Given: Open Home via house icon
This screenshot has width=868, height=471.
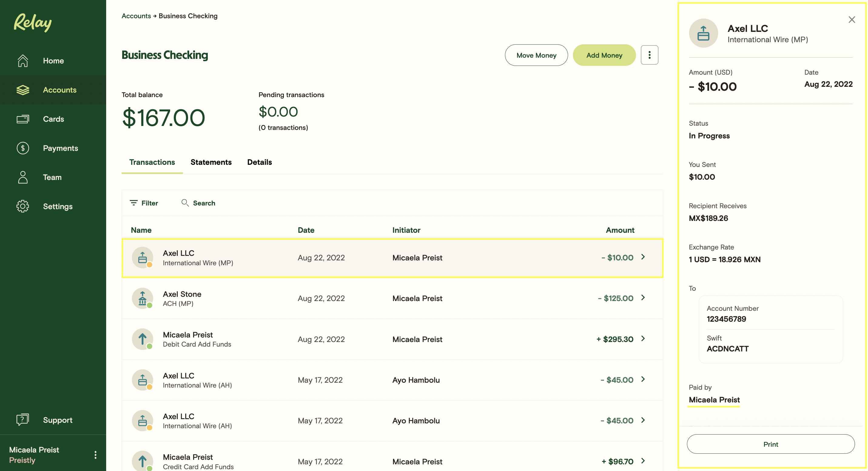Looking at the screenshot, I should coord(22,61).
